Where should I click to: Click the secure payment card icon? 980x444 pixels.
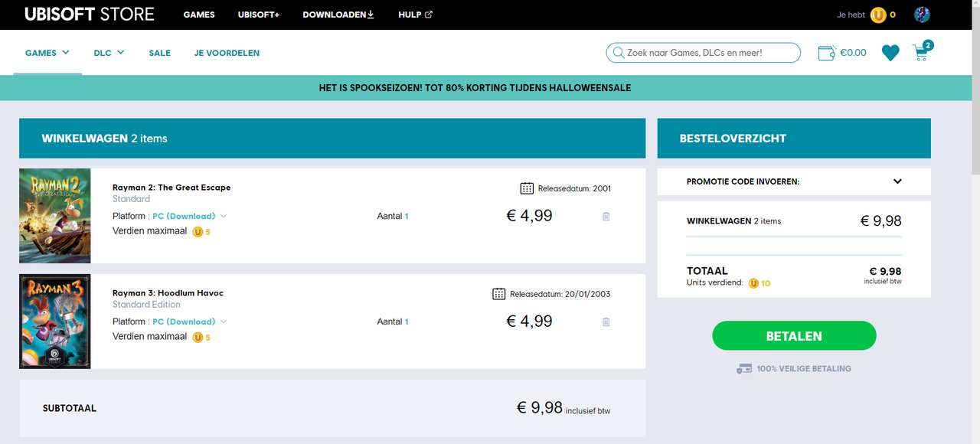744,369
